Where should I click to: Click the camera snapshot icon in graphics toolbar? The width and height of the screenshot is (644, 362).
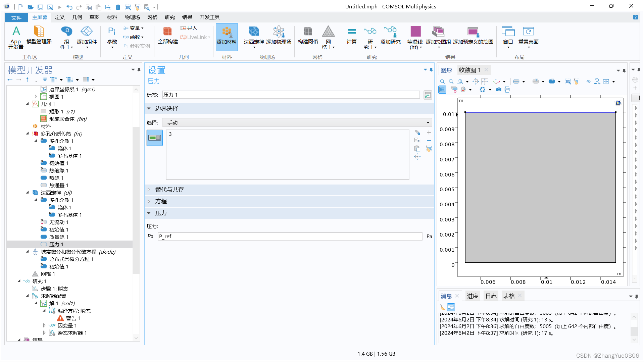coord(499,90)
